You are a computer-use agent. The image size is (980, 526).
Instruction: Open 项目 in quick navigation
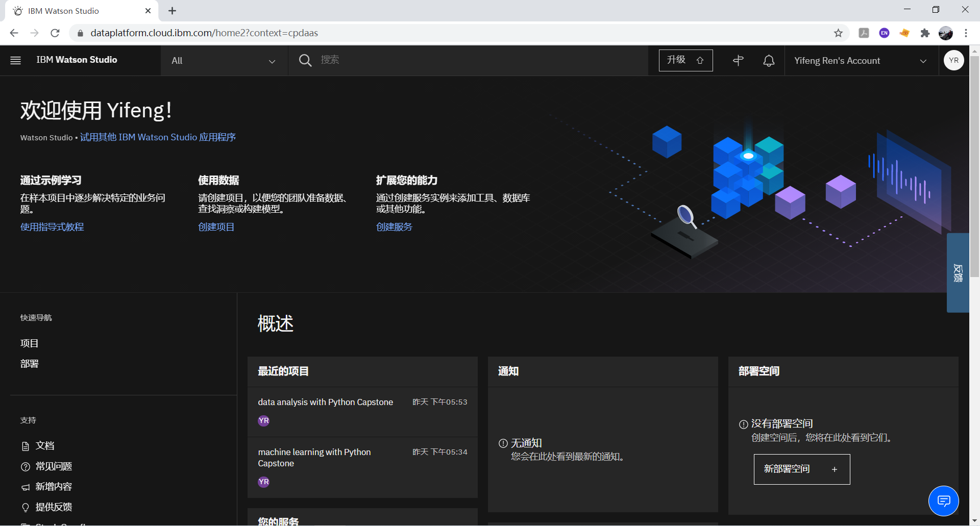(29, 343)
